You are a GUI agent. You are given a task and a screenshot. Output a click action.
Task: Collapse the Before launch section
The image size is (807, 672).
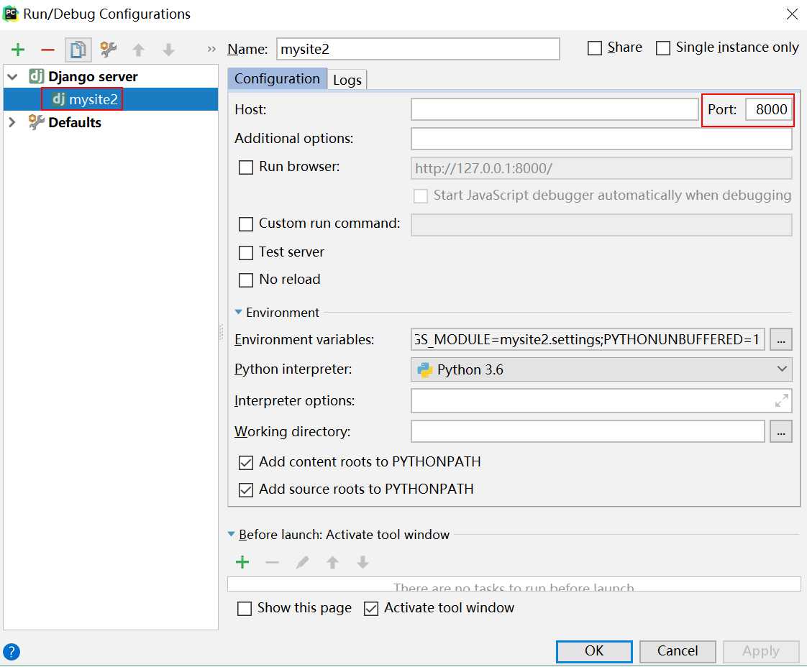pyautogui.click(x=232, y=534)
